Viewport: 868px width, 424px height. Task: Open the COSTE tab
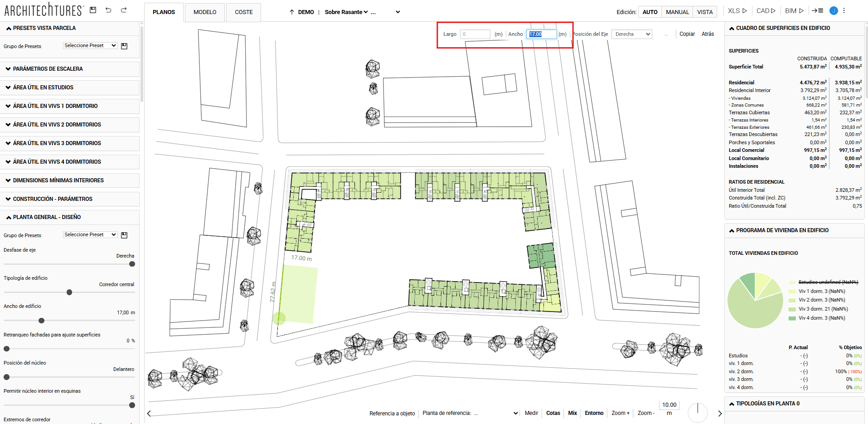pyautogui.click(x=244, y=12)
